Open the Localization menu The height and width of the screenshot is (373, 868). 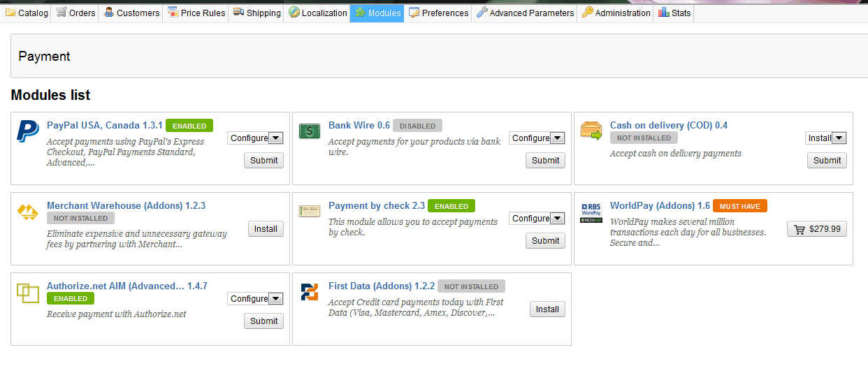tap(317, 13)
